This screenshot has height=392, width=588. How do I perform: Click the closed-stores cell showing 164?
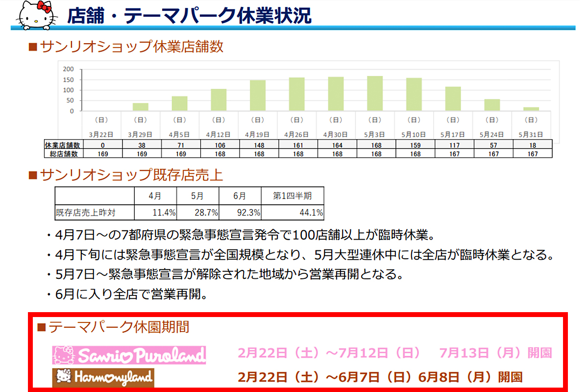click(337, 146)
